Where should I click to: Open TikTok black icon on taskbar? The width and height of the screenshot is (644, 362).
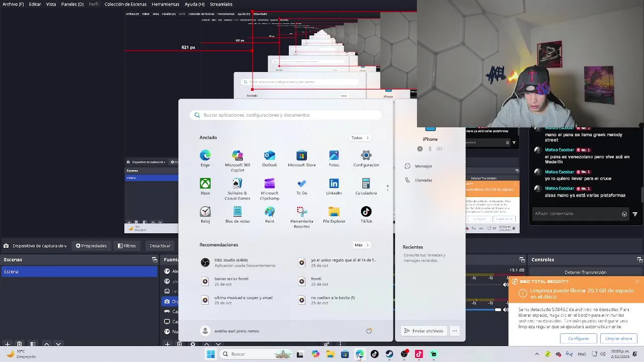click(x=374, y=354)
